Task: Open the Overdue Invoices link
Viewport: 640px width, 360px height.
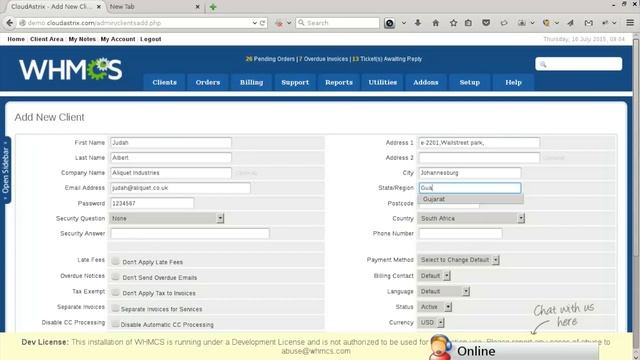Action: (324, 59)
